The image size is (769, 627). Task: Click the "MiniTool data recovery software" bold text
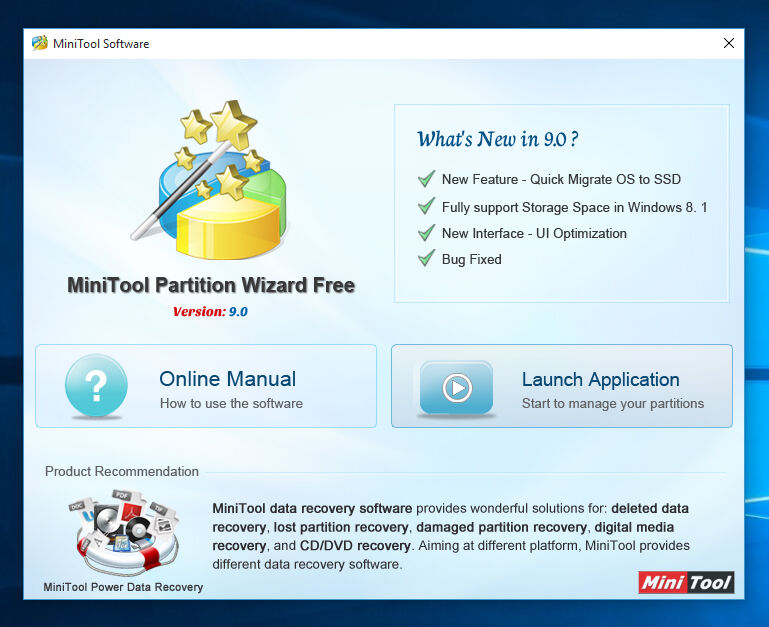point(312,508)
